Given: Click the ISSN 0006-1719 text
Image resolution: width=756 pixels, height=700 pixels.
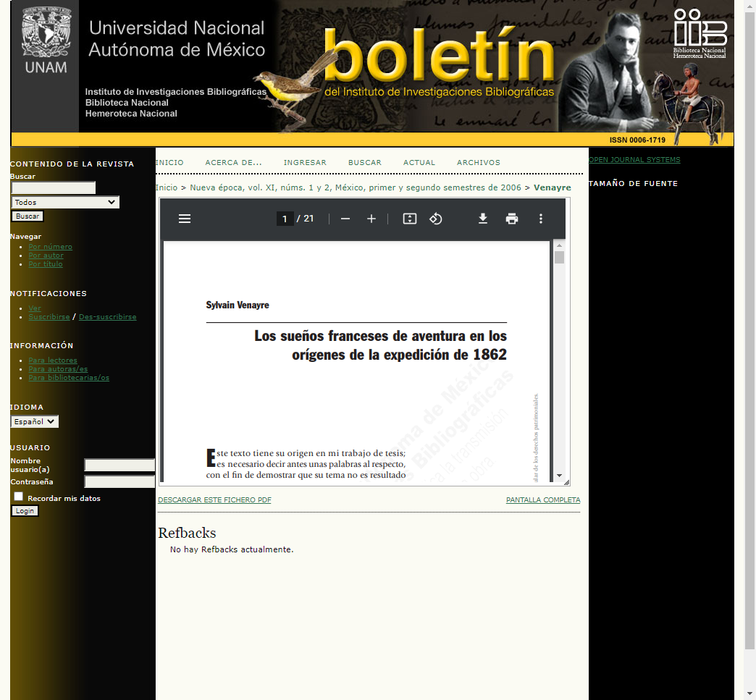Looking at the screenshot, I should (637, 140).
